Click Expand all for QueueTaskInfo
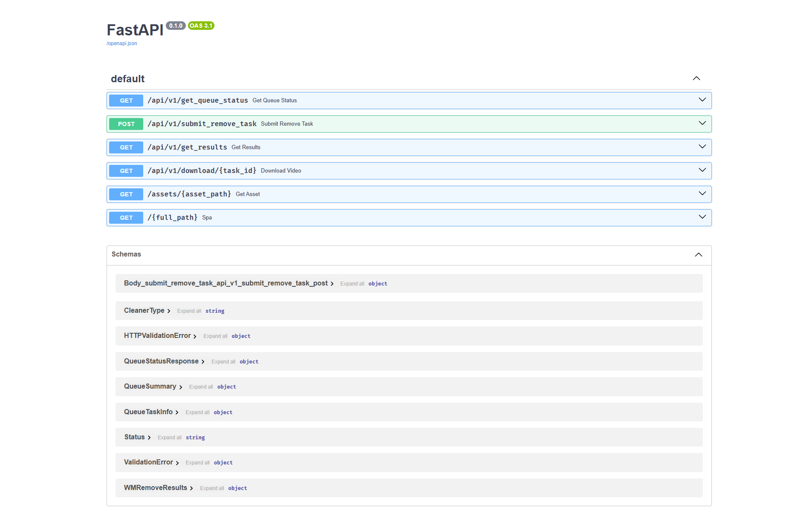This screenshot has width=812, height=519. pos(197,412)
